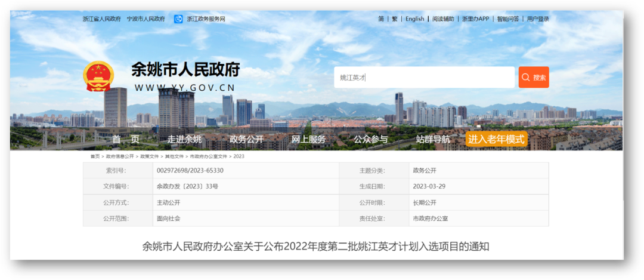
Task: Click the 浙江政务服务网 blue icon
Action: coord(178,19)
